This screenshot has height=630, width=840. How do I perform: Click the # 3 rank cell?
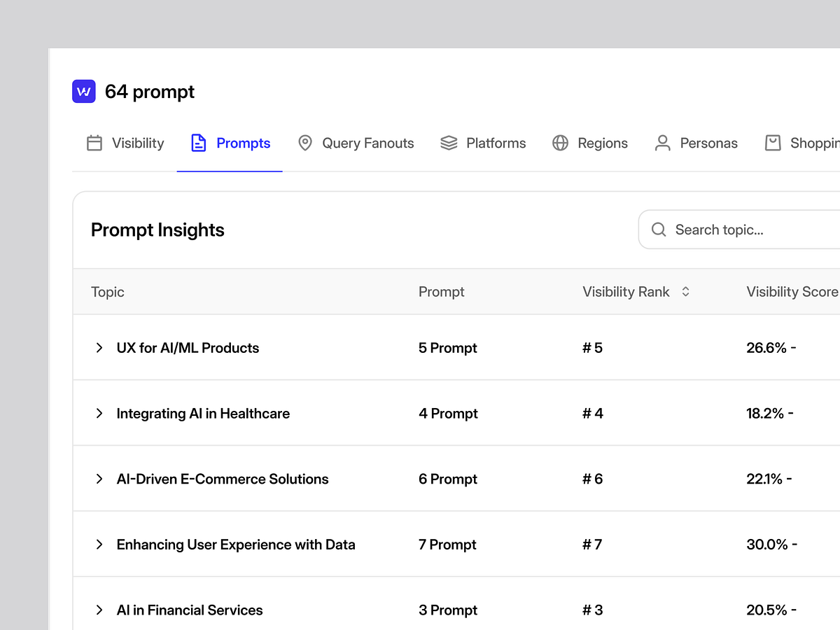pyautogui.click(x=593, y=610)
